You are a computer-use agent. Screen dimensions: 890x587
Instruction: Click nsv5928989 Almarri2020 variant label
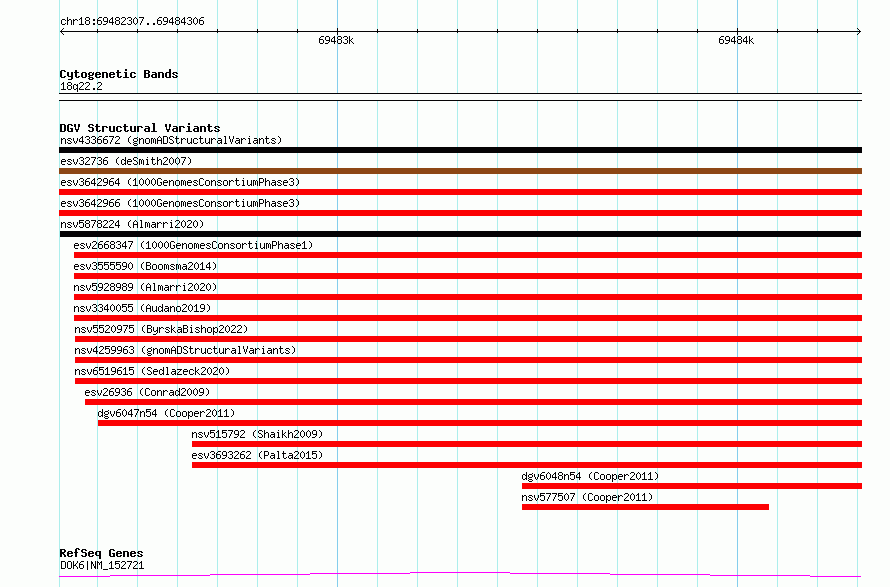coord(145,287)
